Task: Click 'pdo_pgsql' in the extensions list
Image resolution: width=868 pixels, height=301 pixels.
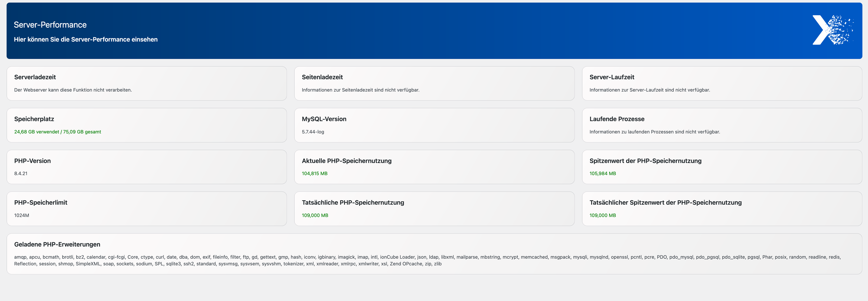Action: tap(707, 257)
